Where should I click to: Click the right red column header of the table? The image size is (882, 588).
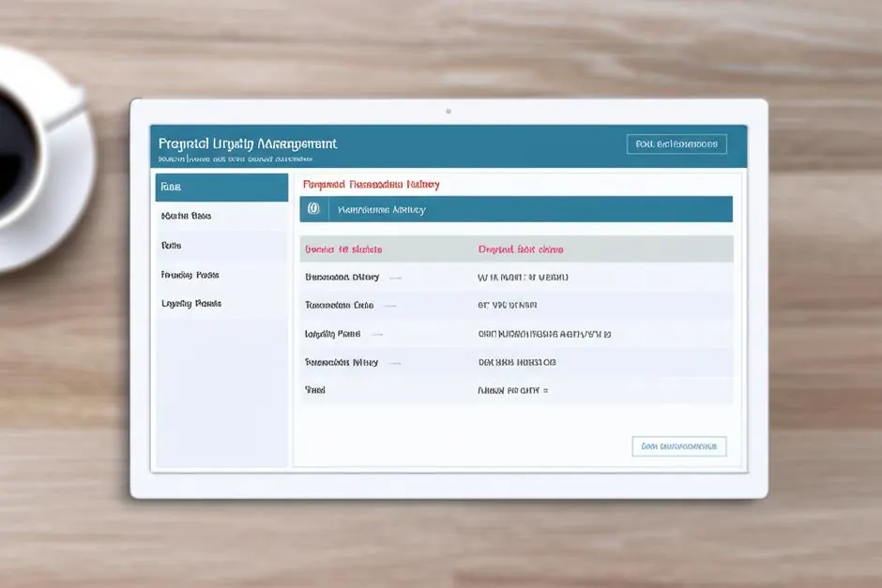521,249
